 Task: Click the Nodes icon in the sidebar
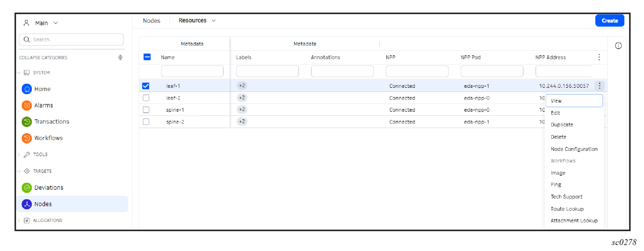tap(27, 204)
